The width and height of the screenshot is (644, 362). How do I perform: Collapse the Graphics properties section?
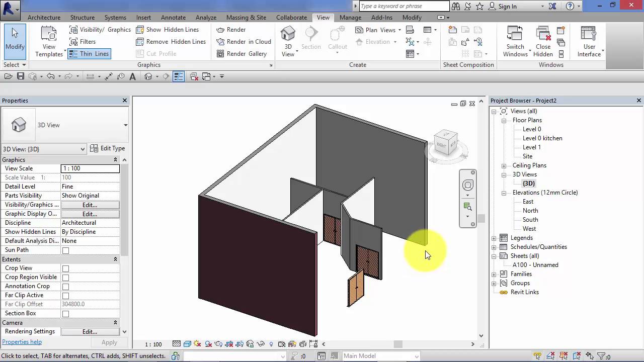coord(115,160)
